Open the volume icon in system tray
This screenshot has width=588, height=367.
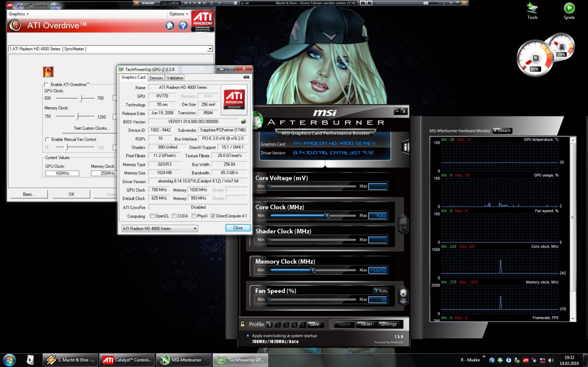coord(551,360)
